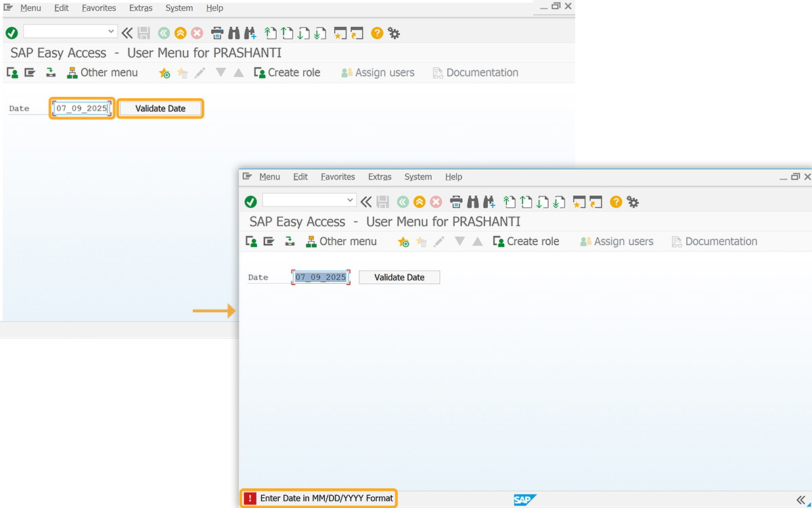
Task: Open Extras menu in back window
Action: 141,8
